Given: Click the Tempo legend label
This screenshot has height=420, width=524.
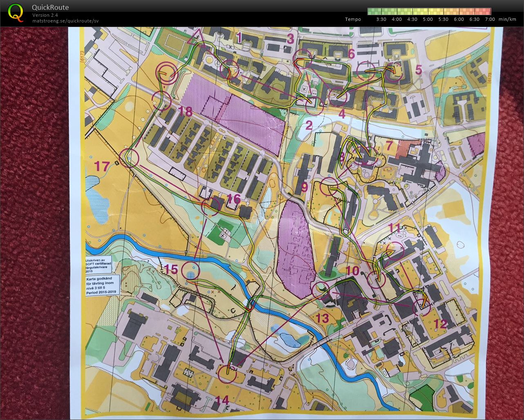Looking at the screenshot, I should click(x=353, y=19).
